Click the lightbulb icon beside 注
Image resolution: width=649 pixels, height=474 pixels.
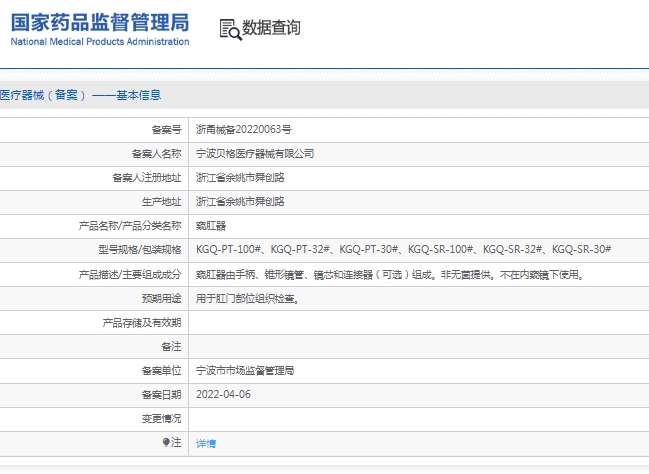pyautogui.click(x=166, y=443)
